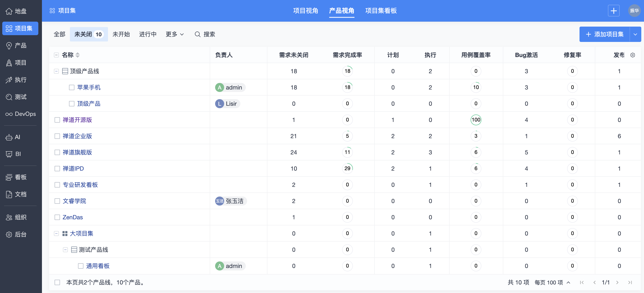Toggle the select-all checkbox in the footer
The image size is (644, 293).
point(57,282)
